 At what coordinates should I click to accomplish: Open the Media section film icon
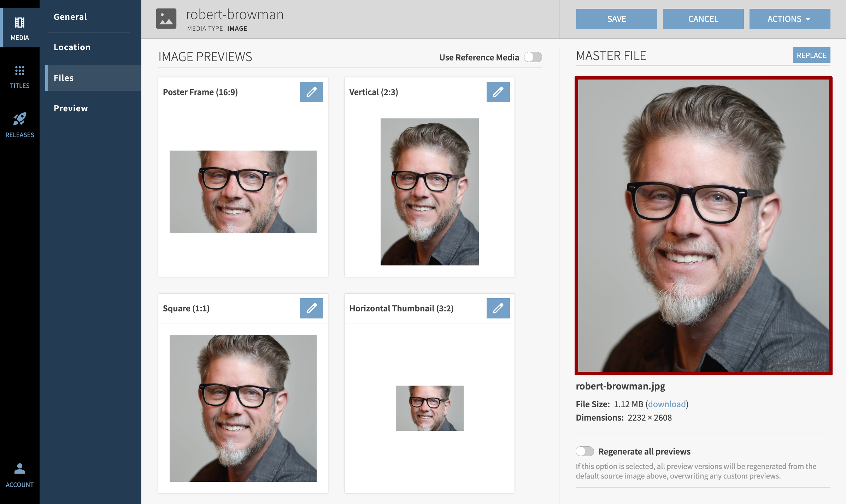(x=19, y=23)
